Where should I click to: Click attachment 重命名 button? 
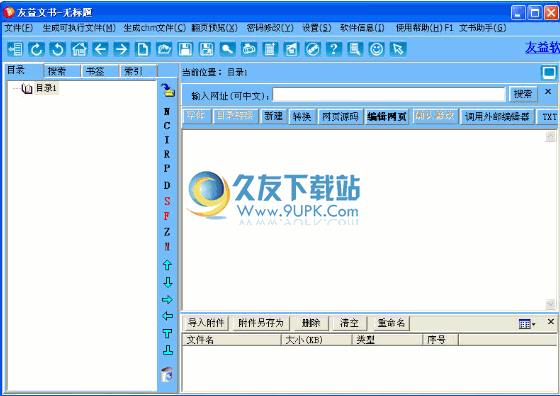coord(391,323)
